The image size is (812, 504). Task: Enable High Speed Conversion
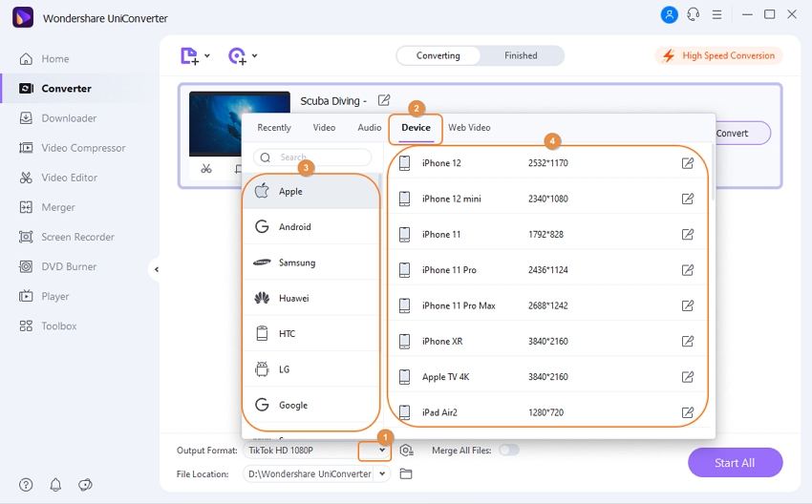(x=718, y=56)
